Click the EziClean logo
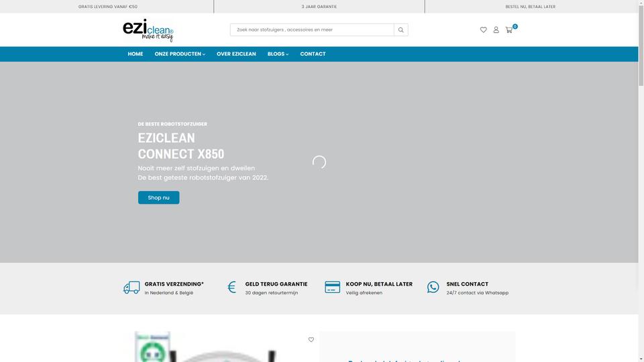 (x=148, y=30)
